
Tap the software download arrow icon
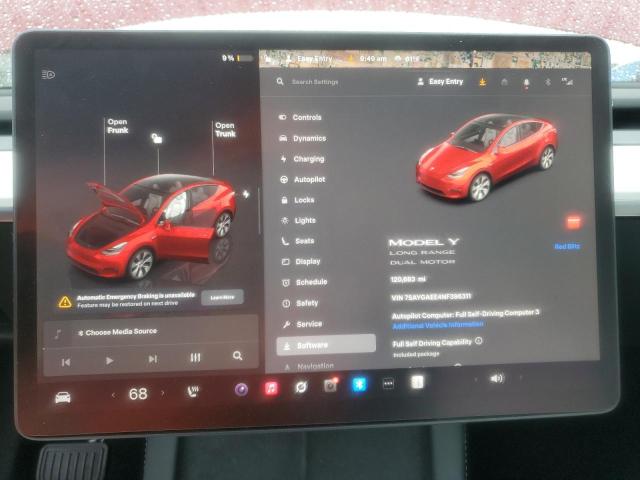[482, 82]
